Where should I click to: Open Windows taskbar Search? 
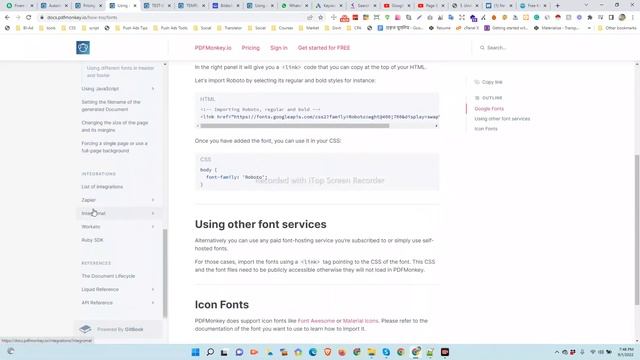[210, 352]
